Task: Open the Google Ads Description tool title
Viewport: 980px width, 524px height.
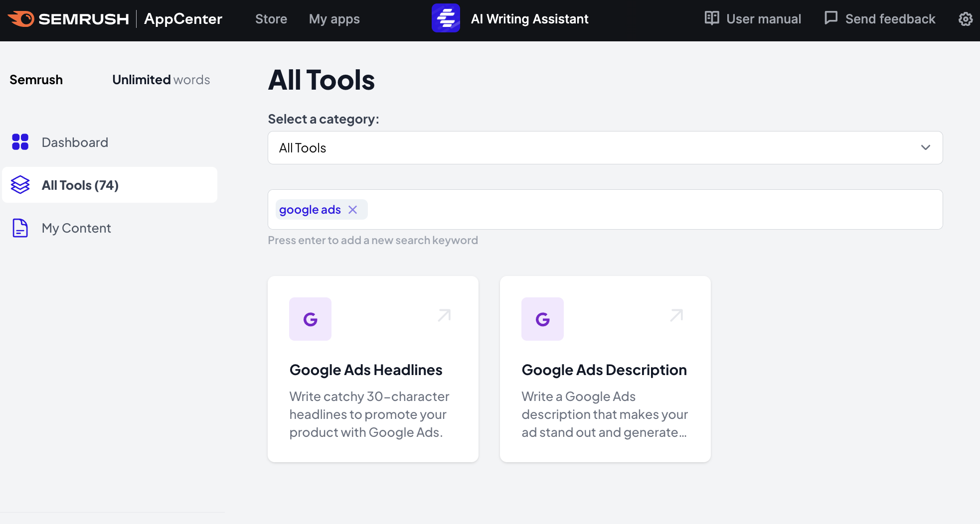Action: [x=604, y=370]
